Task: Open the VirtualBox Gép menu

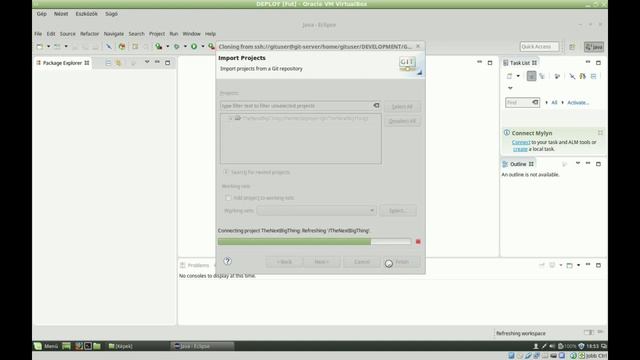Action: 42,14
